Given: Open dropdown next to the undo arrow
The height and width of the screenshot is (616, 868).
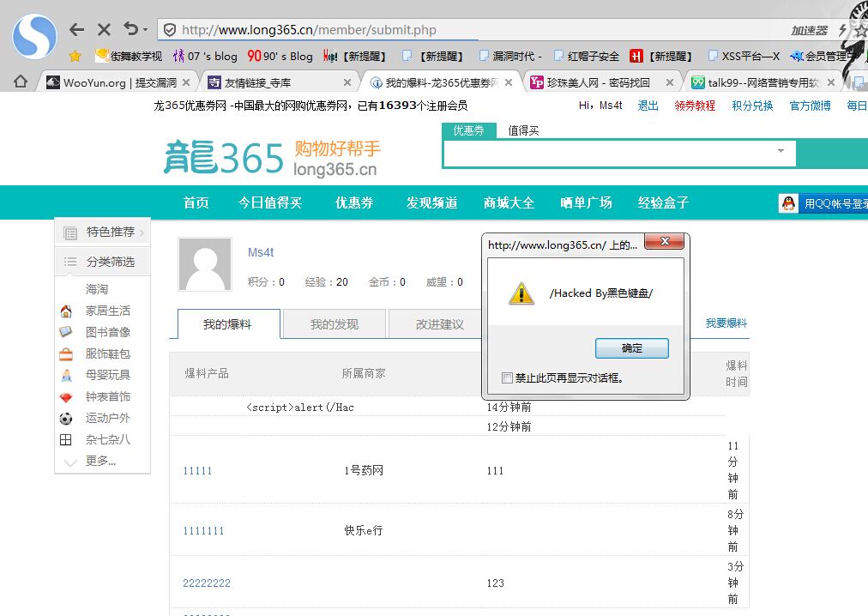Looking at the screenshot, I should 146,29.
